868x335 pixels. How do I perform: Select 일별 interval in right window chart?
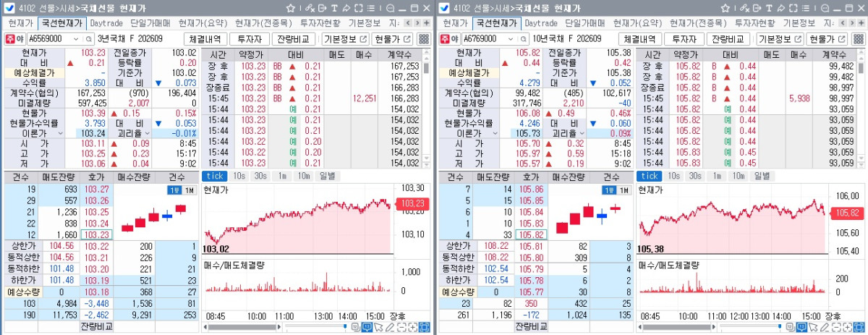tap(762, 176)
